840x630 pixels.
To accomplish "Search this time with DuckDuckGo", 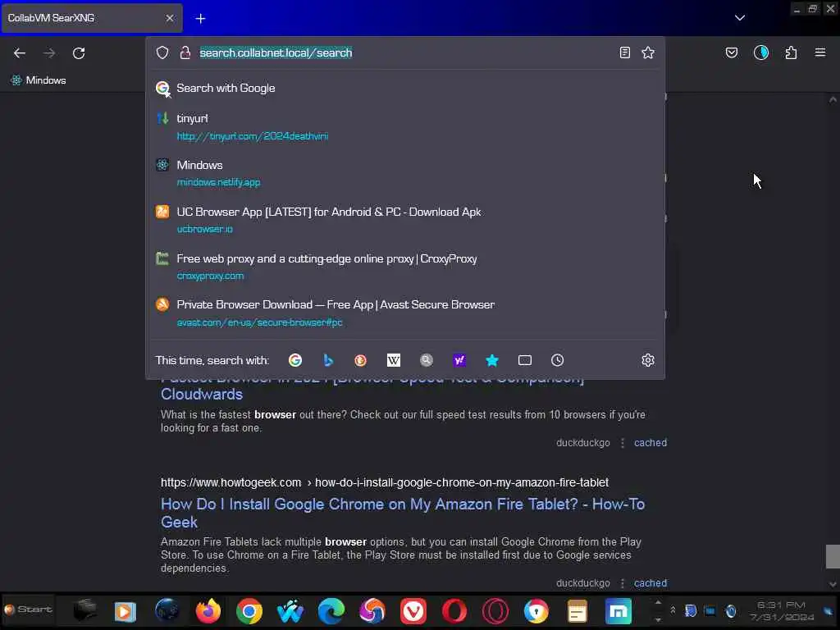I will click(361, 360).
